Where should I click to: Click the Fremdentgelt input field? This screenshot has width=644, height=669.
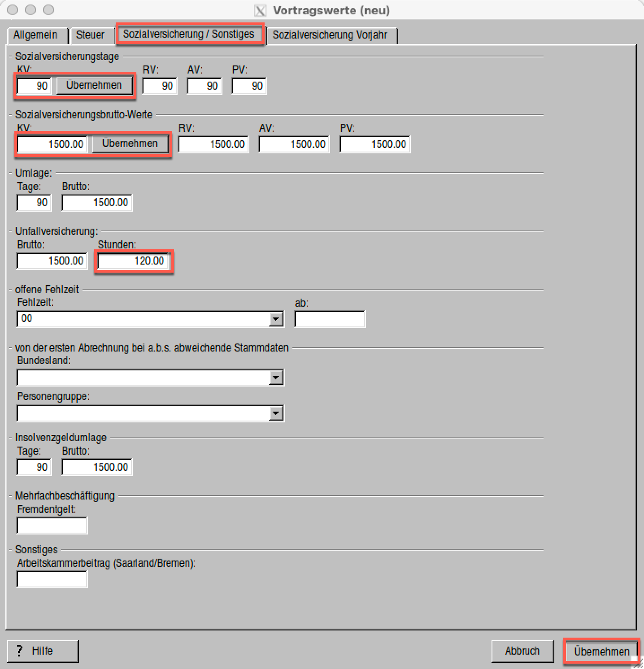(52, 526)
